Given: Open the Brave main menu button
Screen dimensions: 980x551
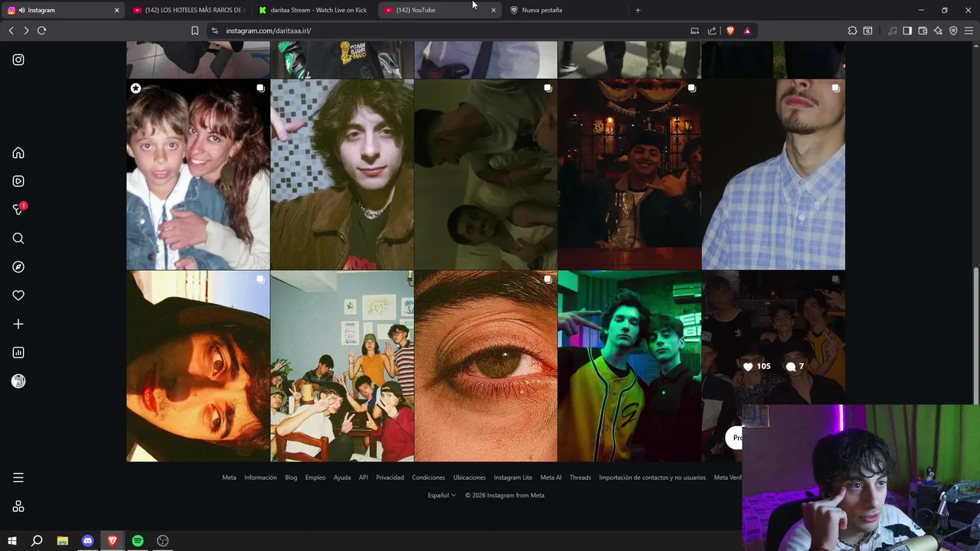Looking at the screenshot, I should click(x=969, y=31).
